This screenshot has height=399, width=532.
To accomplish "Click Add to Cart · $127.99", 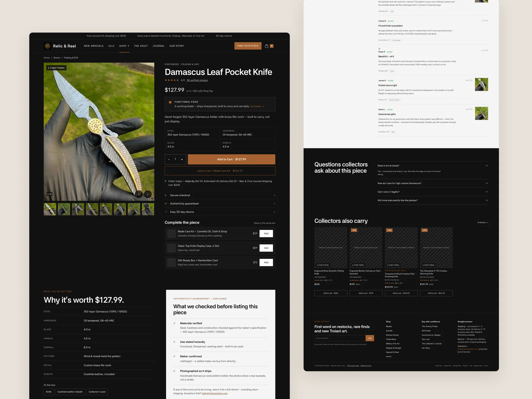I will (x=232, y=159).
